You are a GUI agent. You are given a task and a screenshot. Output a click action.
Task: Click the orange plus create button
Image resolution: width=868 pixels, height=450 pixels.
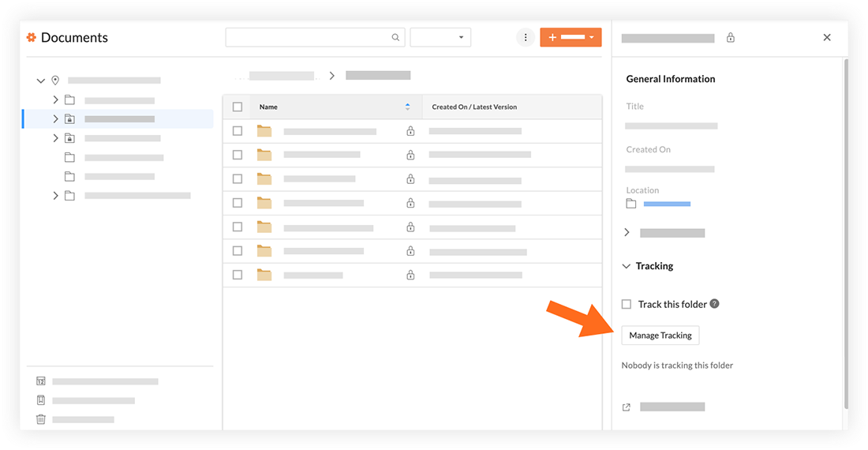click(571, 38)
